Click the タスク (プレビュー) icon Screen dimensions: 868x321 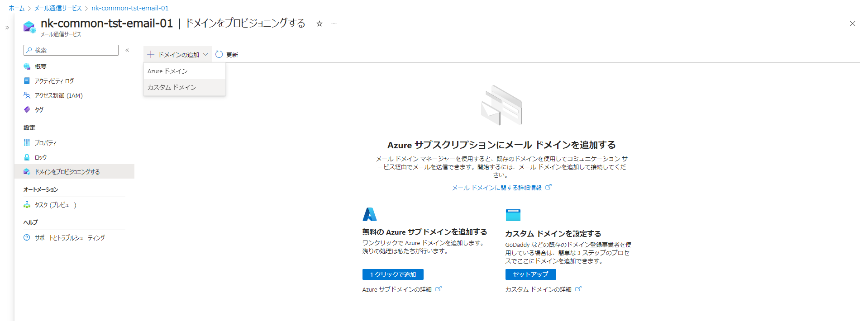point(27,205)
